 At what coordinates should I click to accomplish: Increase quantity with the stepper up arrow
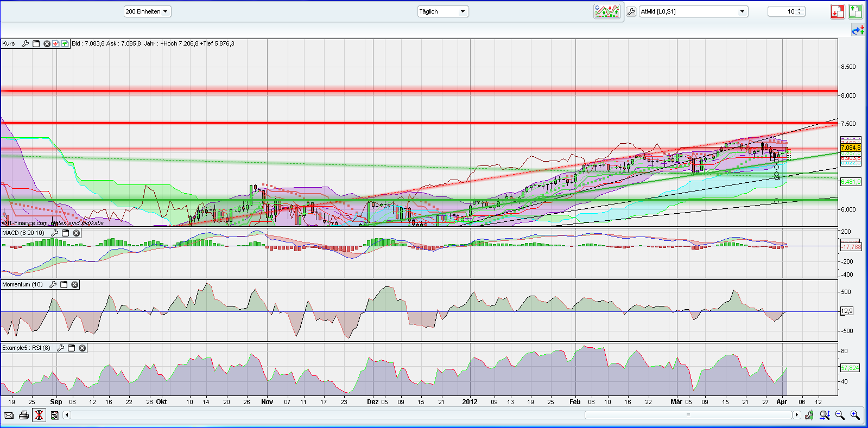point(800,9)
